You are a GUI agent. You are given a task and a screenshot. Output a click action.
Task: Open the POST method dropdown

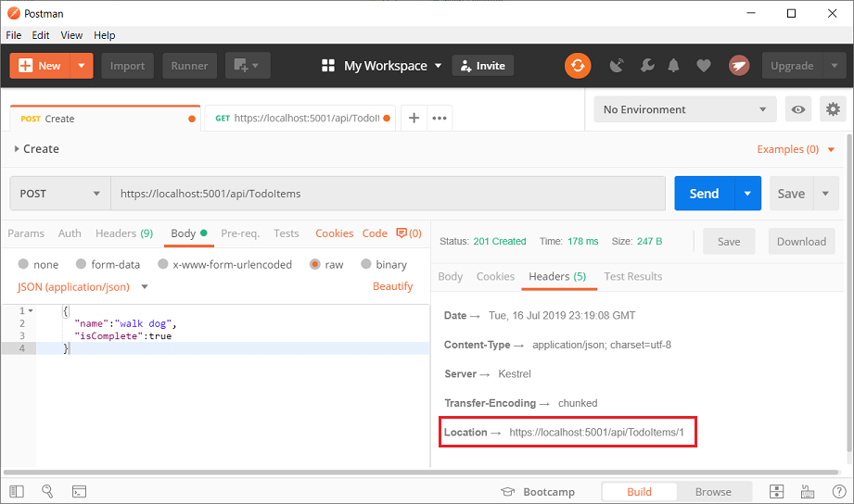[x=60, y=194]
